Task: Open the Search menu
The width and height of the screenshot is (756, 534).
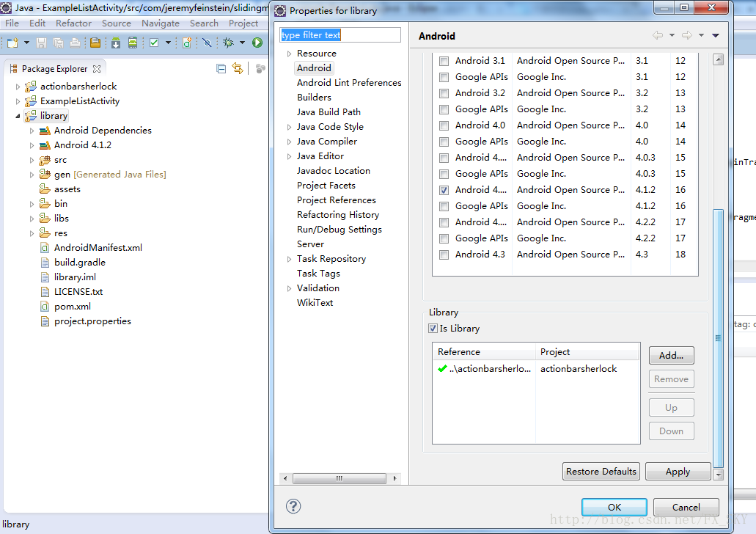Action: [204, 23]
